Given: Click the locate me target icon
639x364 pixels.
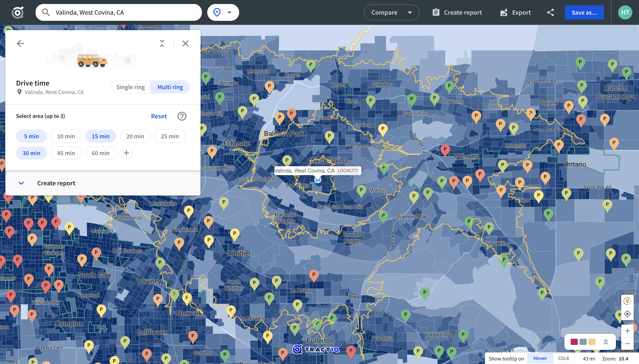Looking at the screenshot, I should coord(627,314).
